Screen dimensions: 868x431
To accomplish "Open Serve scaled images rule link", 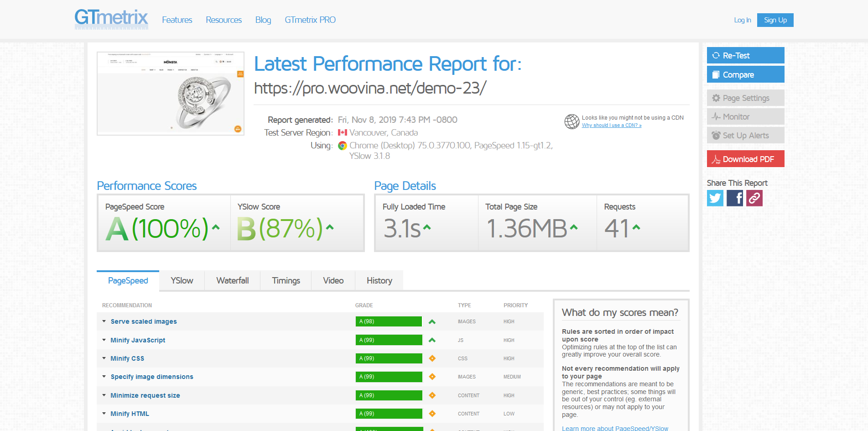I will 144,321.
